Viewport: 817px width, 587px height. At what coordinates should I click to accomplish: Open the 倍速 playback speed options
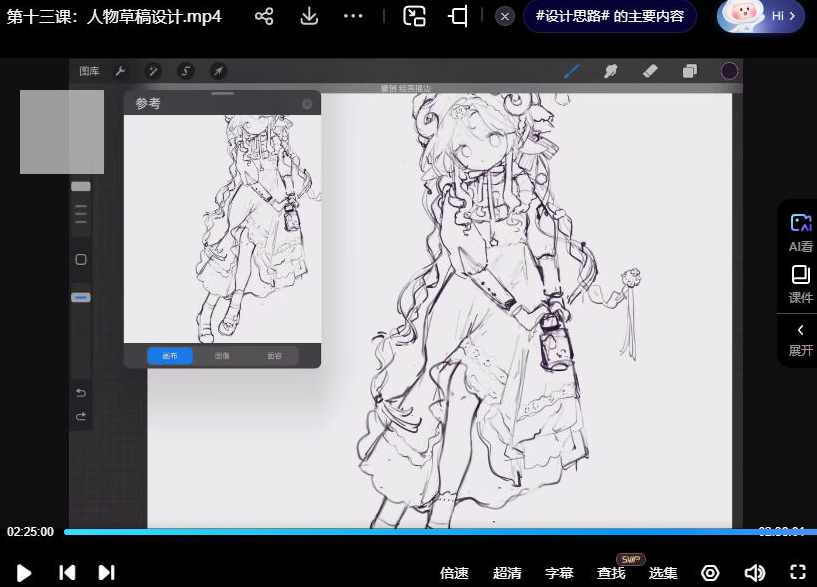(x=455, y=572)
